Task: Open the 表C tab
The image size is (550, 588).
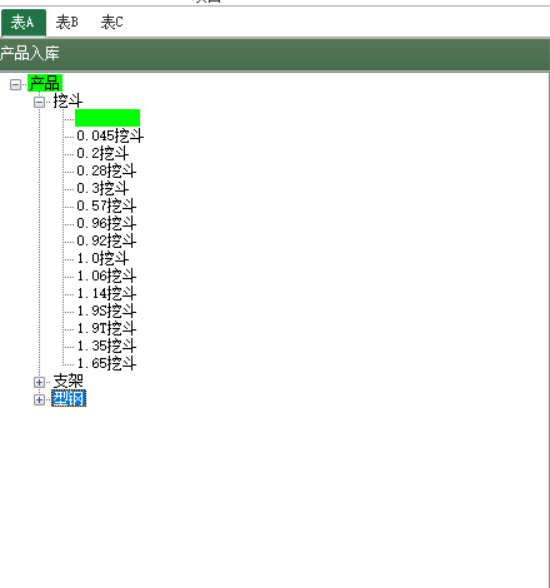Action: click(x=112, y=22)
